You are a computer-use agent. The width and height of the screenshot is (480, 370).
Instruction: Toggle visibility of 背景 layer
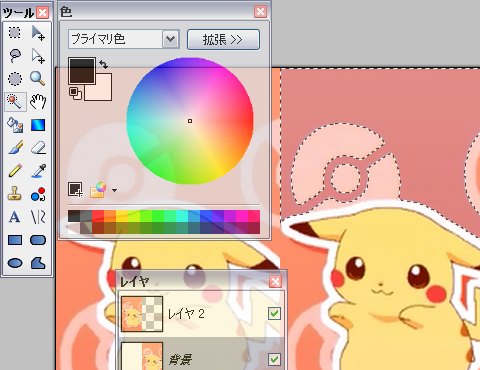tap(274, 359)
